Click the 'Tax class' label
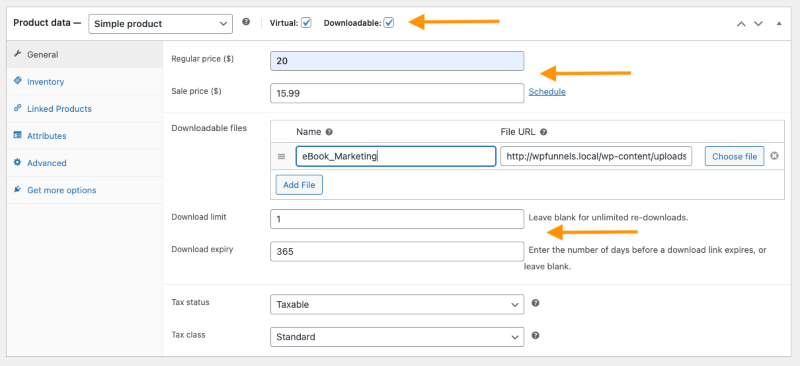 (x=188, y=334)
